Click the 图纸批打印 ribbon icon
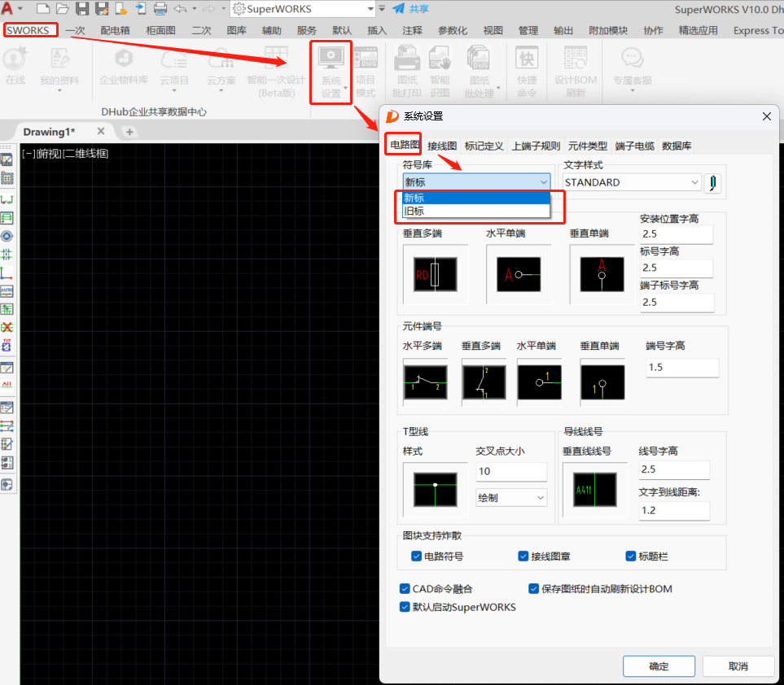Screen dimensions: 784x685 pos(407,72)
